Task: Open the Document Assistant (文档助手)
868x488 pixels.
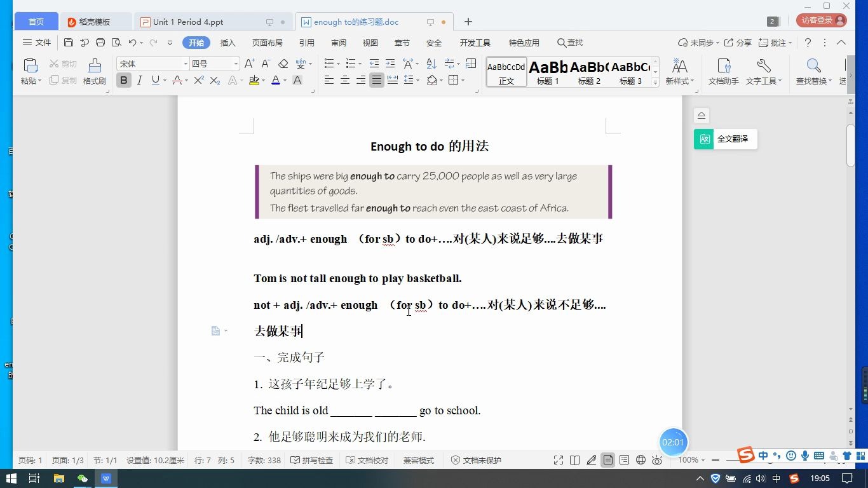Action: [x=724, y=71]
